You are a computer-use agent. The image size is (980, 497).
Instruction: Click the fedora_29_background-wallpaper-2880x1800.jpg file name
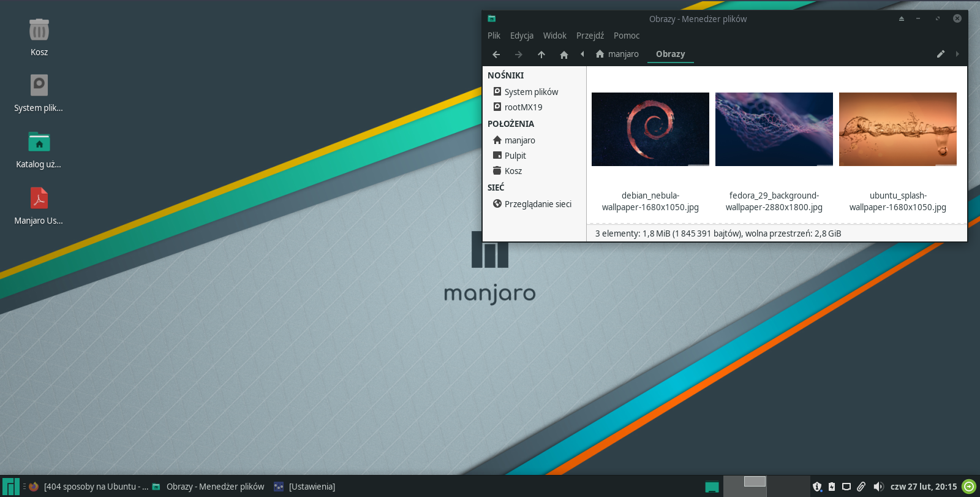click(774, 202)
